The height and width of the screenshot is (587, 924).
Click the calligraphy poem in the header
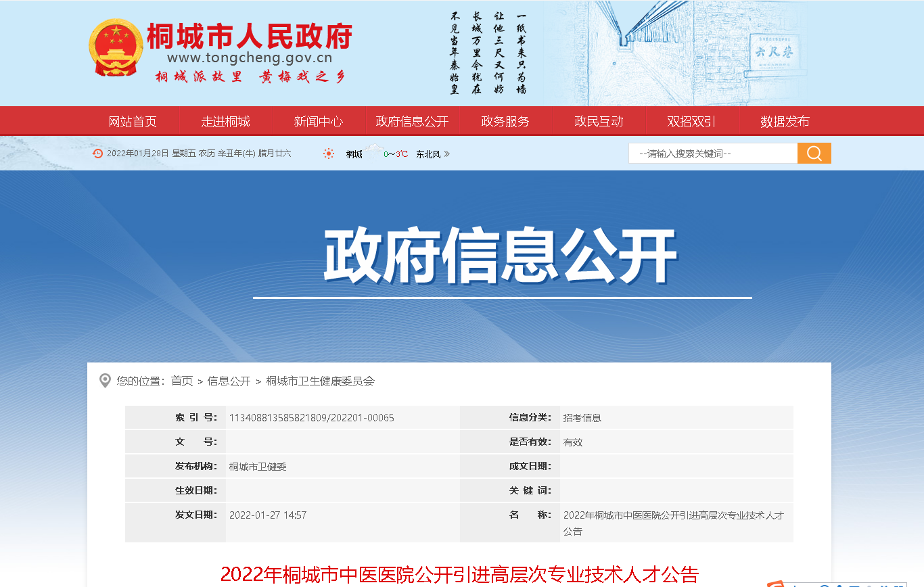pos(488,53)
